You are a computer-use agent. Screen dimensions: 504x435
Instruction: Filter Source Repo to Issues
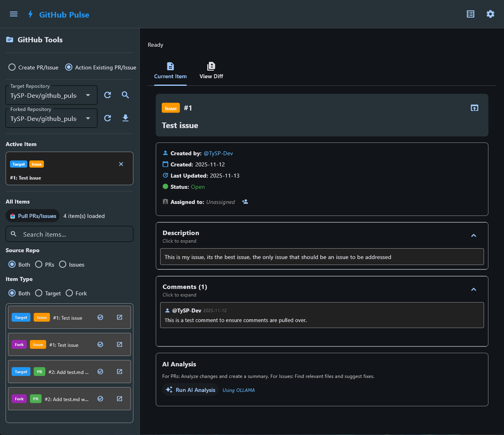71,265
